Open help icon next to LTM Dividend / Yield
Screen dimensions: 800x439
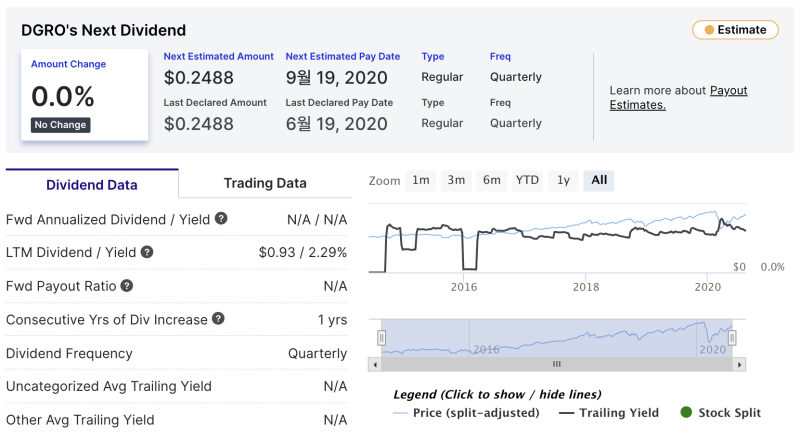tap(147, 252)
